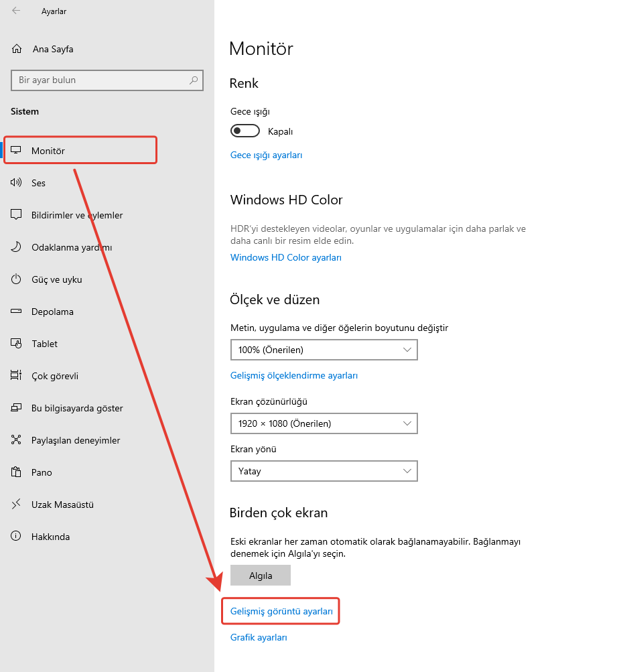The height and width of the screenshot is (672, 623).
Task: Click the magnifier icon in search box
Action: [194, 80]
